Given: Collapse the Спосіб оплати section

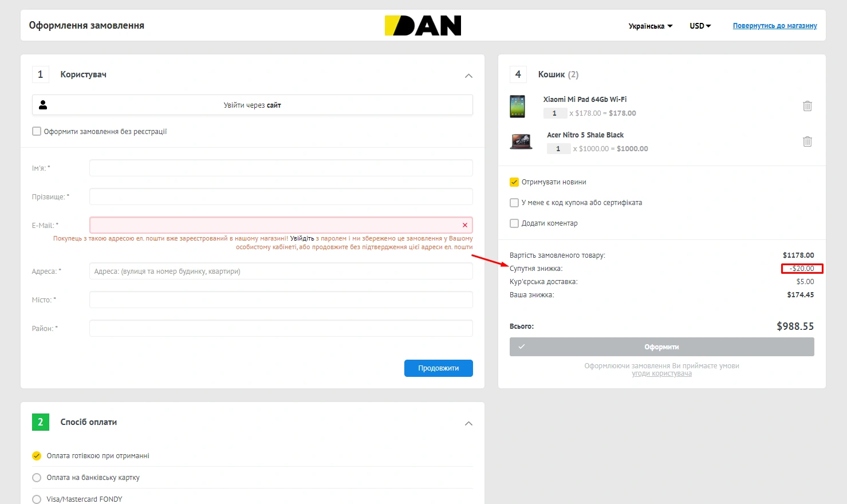Looking at the screenshot, I should (x=468, y=423).
